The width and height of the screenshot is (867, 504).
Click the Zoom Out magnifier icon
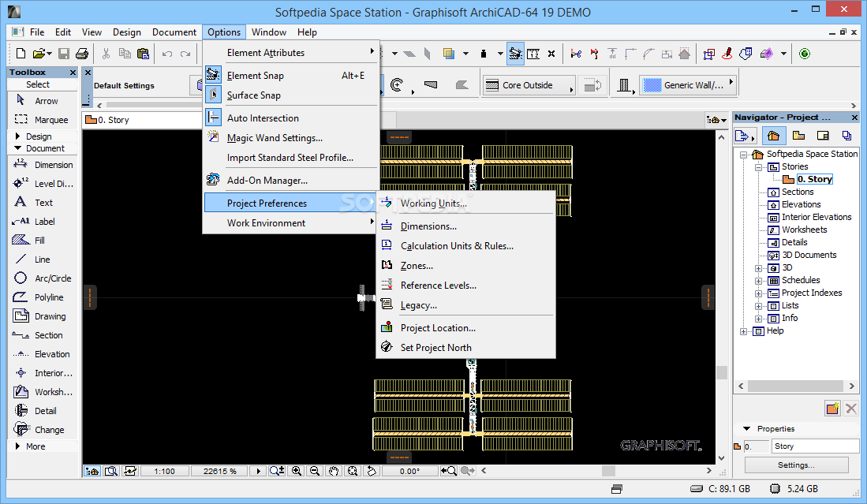[x=315, y=471]
